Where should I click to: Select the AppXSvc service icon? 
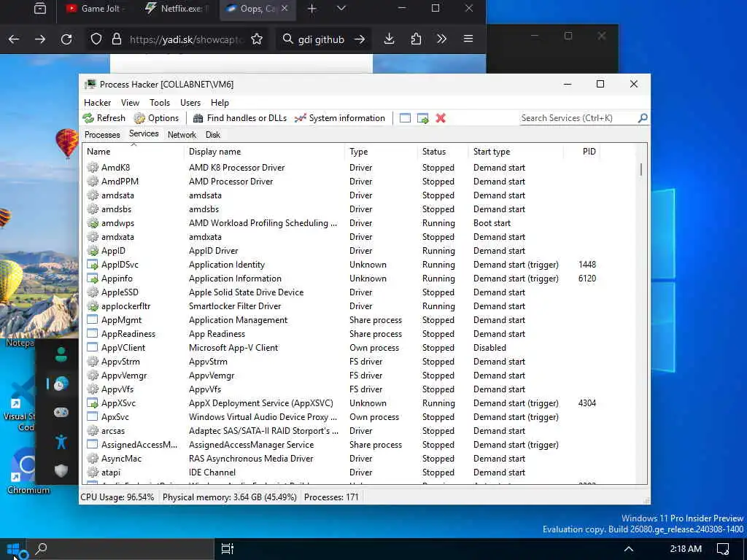pyautogui.click(x=93, y=402)
